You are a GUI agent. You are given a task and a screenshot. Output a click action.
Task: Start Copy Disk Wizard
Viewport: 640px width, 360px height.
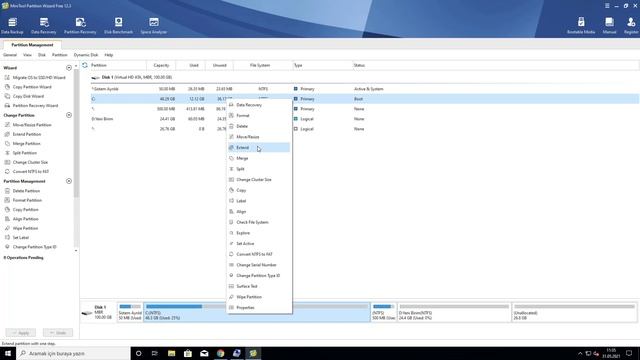click(x=24, y=96)
